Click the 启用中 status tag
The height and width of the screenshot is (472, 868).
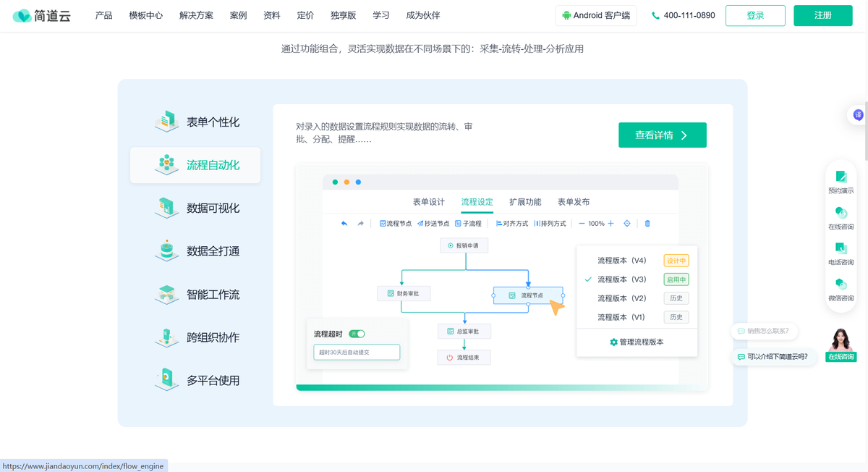tap(676, 279)
